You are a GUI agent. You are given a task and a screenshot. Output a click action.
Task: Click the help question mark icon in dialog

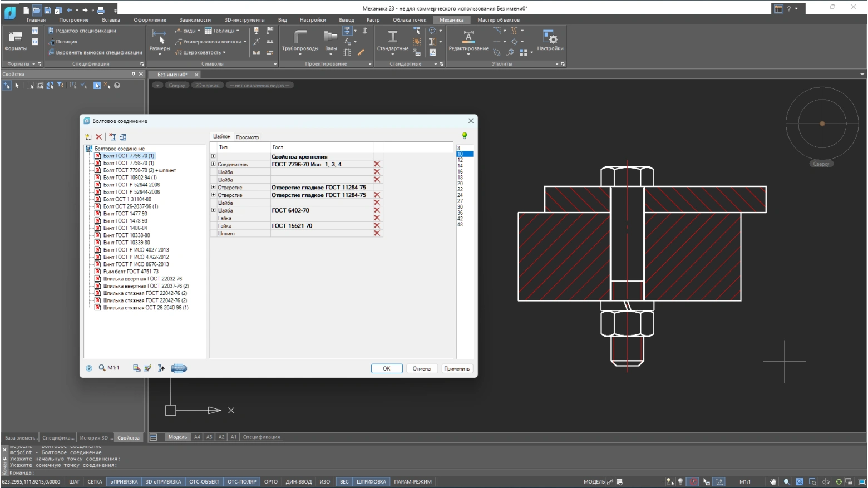click(89, 368)
